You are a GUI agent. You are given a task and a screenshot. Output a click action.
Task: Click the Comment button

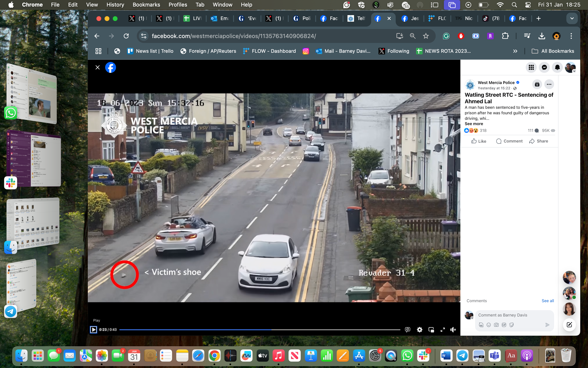pyautogui.click(x=509, y=141)
